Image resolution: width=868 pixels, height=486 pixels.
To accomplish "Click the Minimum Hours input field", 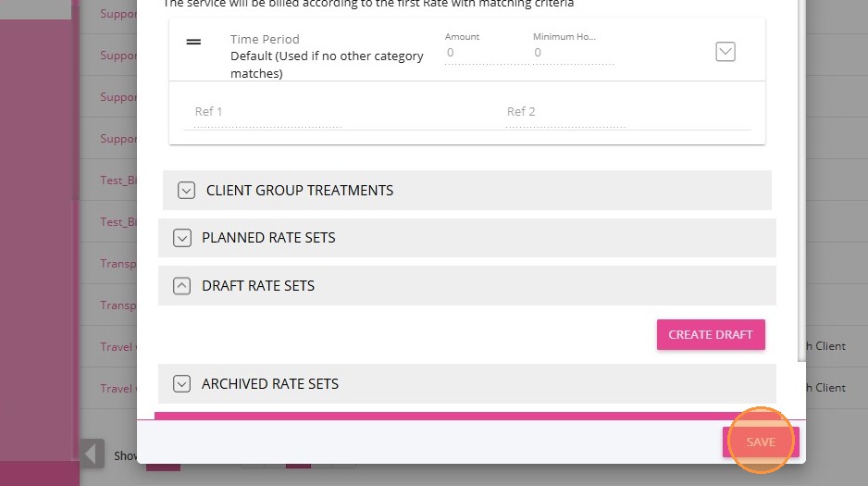I will pos(572,54).
